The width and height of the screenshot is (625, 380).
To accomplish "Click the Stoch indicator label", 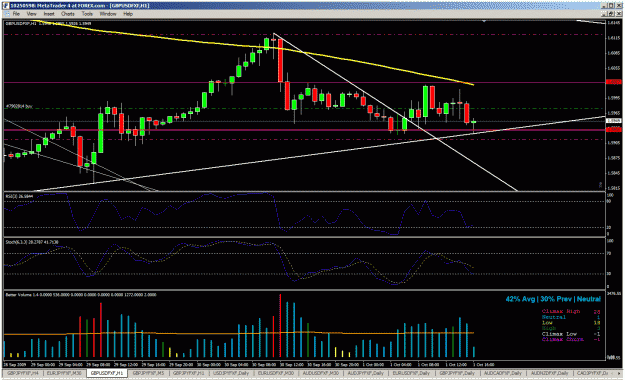I will tap(32, 242).
